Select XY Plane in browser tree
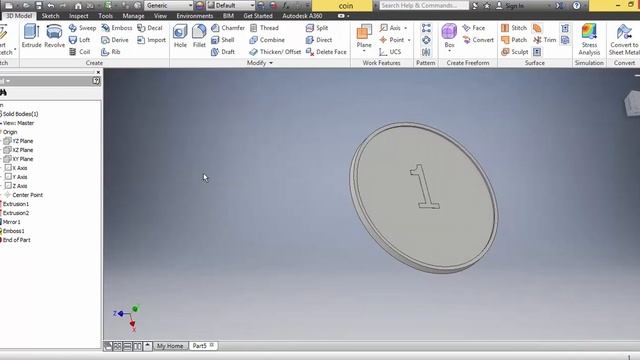 (19, 159)
